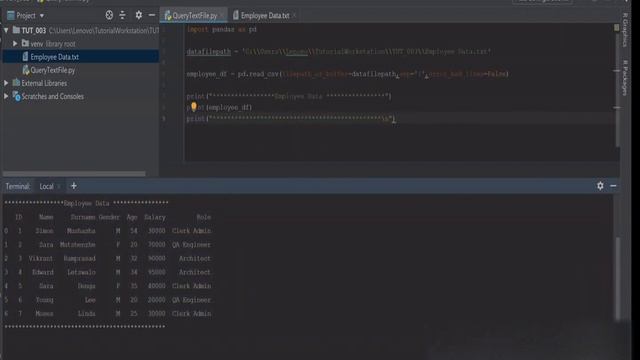Click the editor vertical scrollbar
The width and height of the screenshot is (640, 360).
pos(617,90)
